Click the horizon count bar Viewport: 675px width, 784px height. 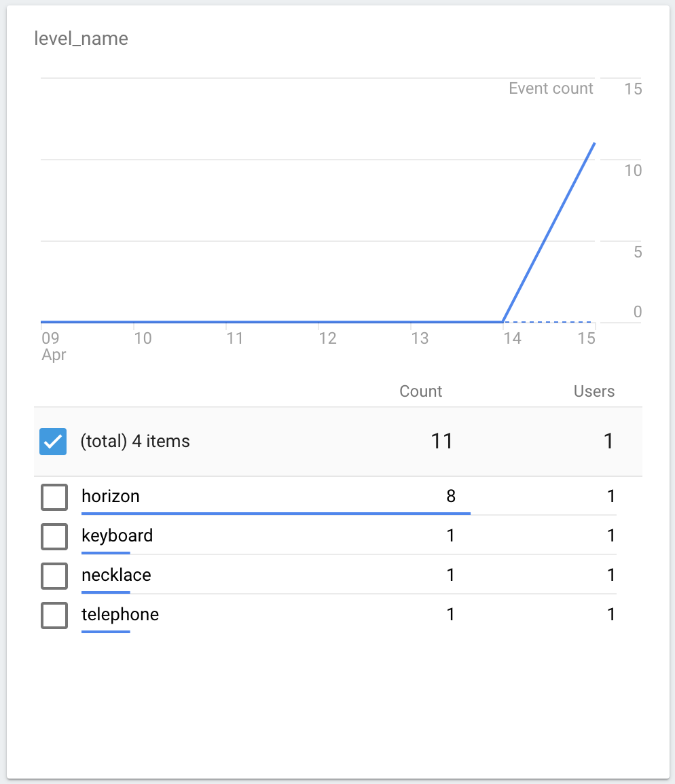(275, 514)
